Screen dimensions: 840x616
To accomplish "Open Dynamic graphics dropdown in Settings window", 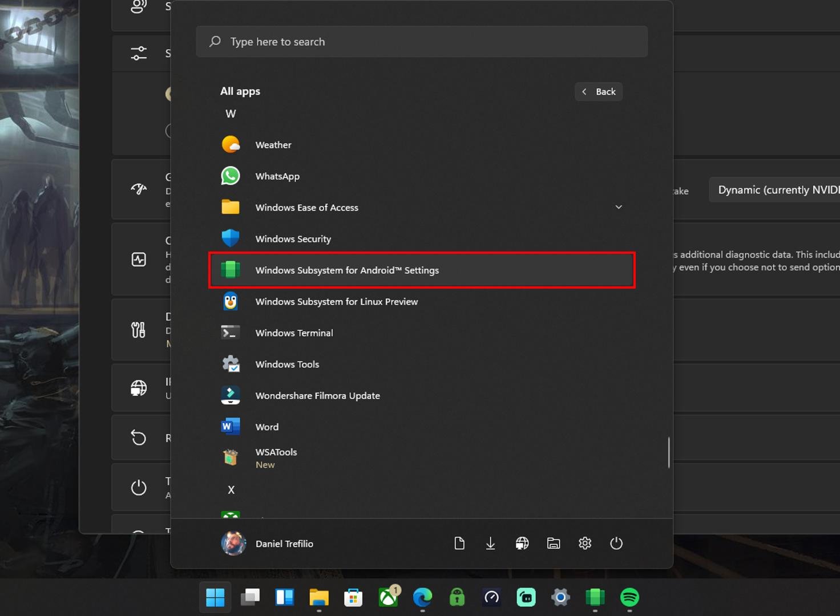I will pos(774,190).
